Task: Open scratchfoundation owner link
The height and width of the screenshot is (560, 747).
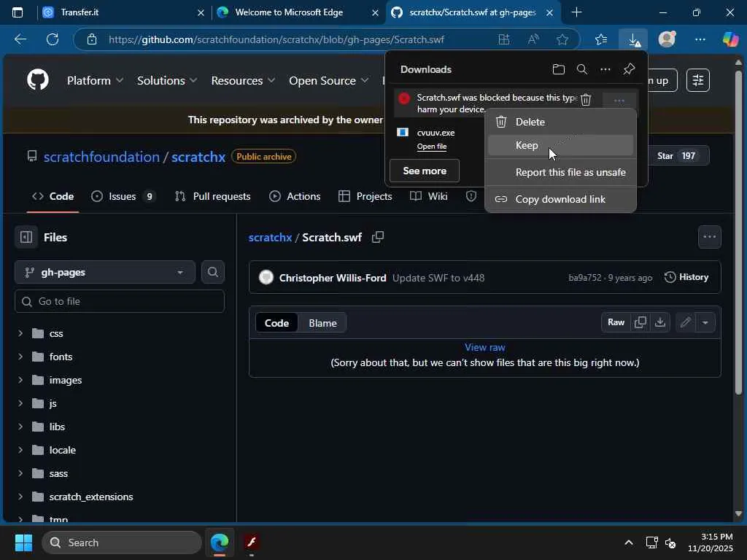Action: [101, 157]
